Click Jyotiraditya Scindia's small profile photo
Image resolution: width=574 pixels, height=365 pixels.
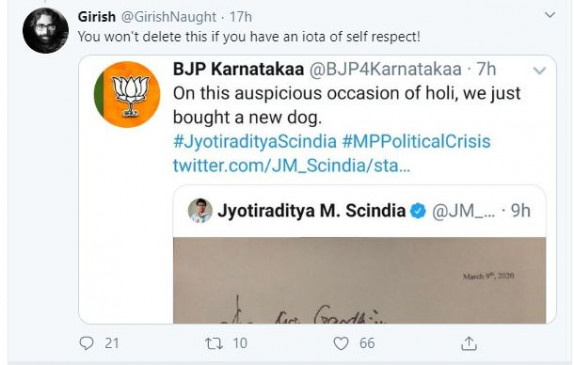(200, 211)
